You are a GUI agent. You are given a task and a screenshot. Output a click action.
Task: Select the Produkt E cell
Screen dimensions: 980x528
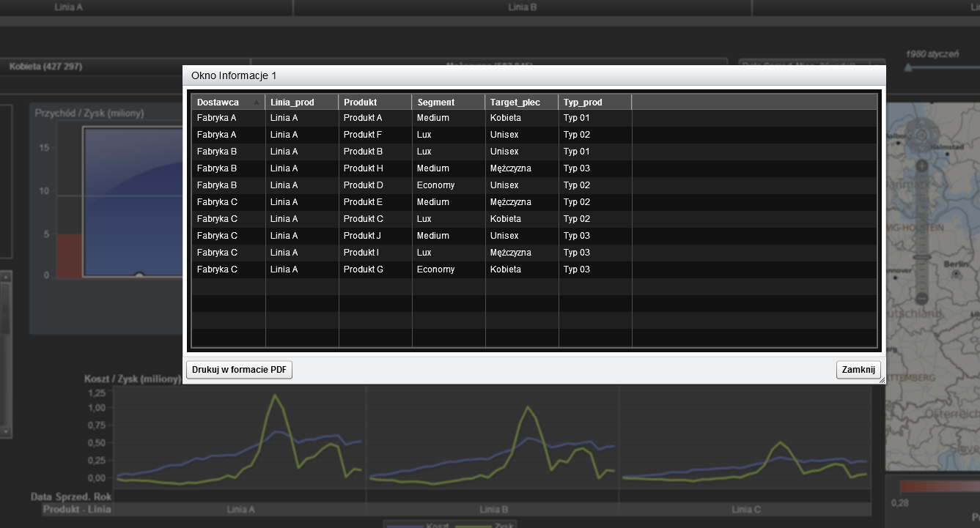[375, 202]
